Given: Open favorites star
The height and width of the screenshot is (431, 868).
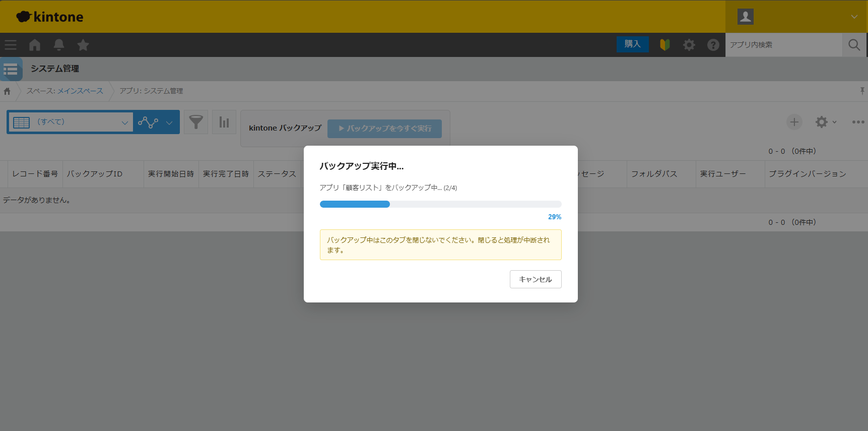Looking at the screenshot, I should 83,45.
